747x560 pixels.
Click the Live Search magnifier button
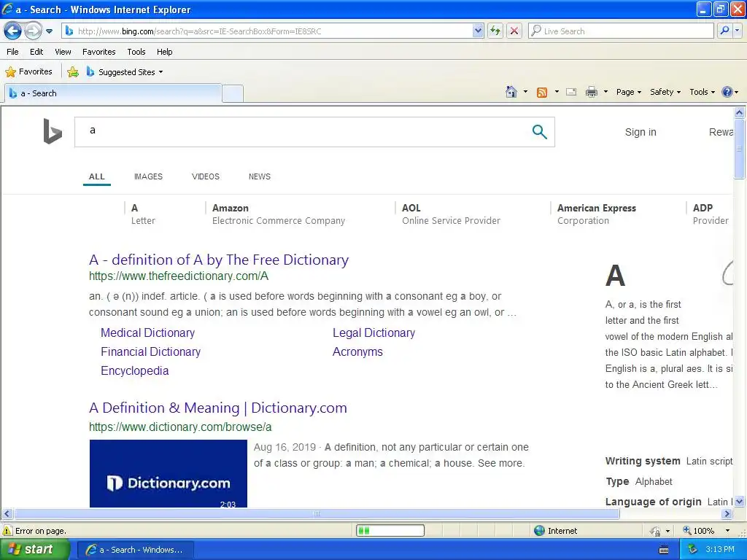point(724,31)
